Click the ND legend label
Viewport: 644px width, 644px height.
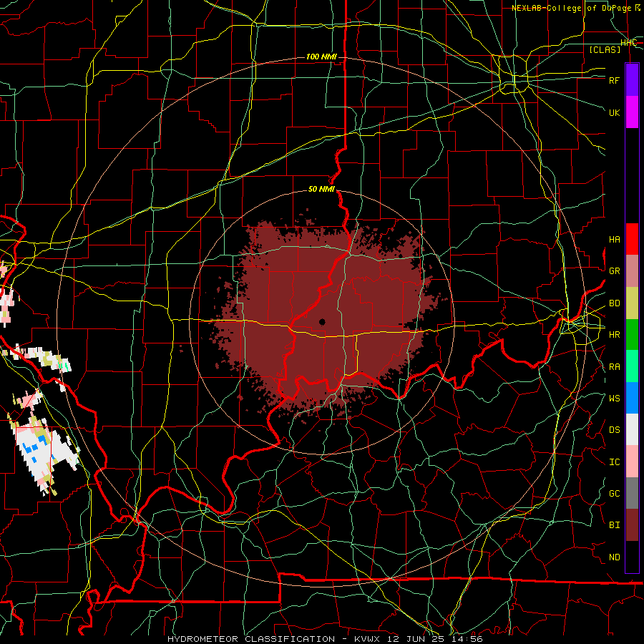(x=614, y=557)
